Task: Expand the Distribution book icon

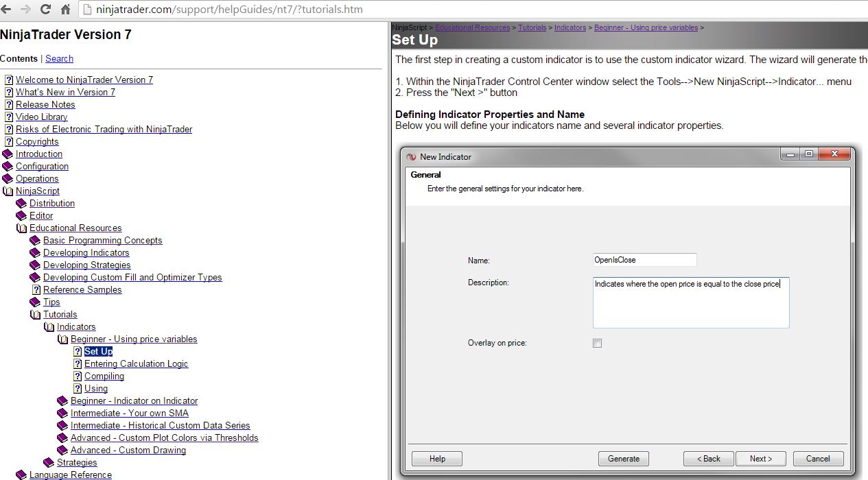Action: tap(21, 203)
